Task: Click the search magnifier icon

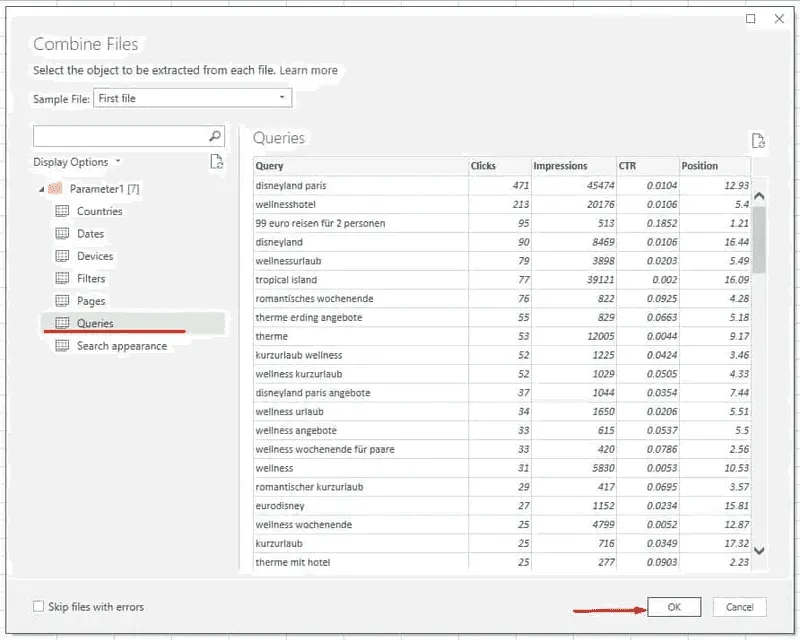Action: point(214,136)
